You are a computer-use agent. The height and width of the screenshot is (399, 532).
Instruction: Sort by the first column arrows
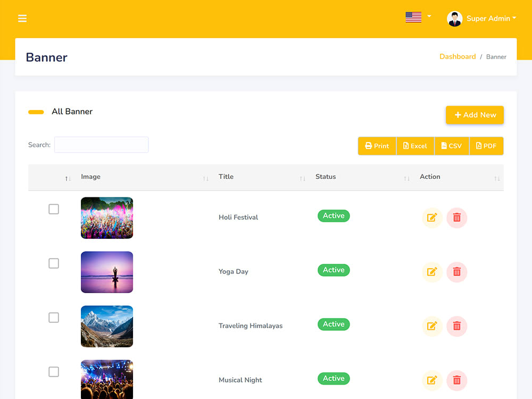68,178
